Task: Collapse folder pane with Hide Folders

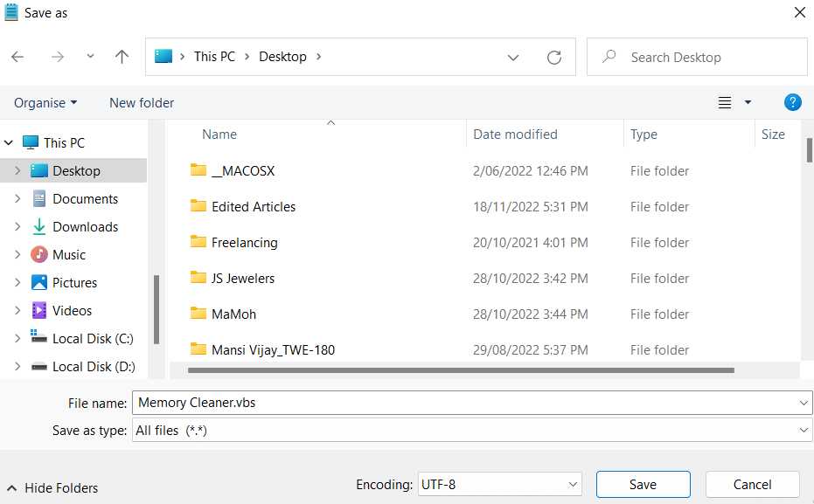Action: [x=52, y=488]
